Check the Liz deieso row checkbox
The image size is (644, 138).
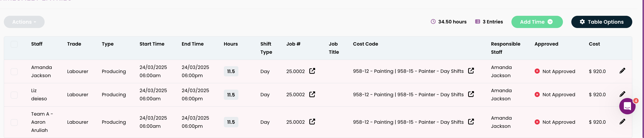(x=14, y=95)
